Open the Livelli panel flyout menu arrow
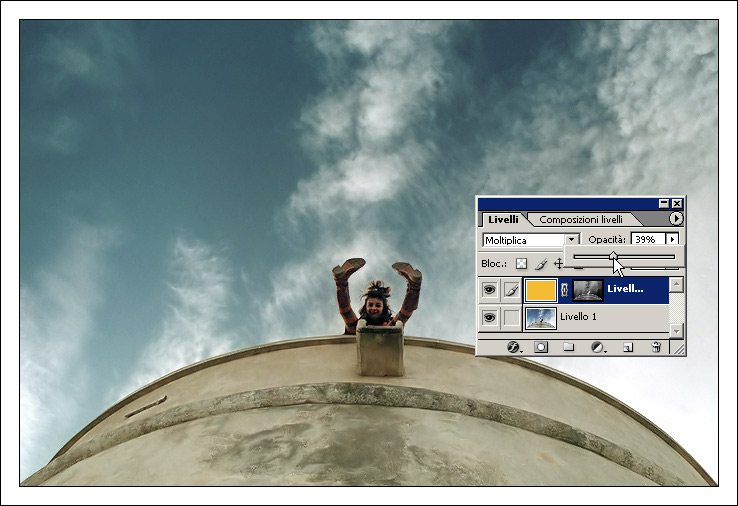 pos(676,218)
